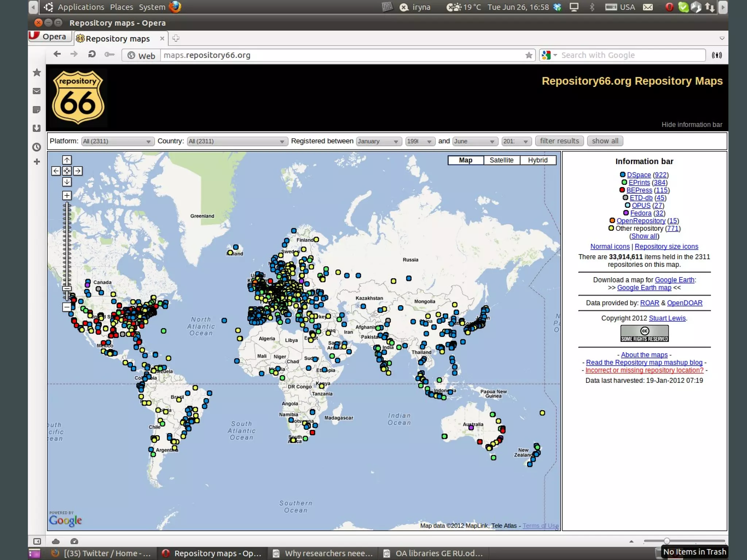Viewport: 747px width, 560px height.
Task: Pan the map up with arrow button
Action: point(67,160)
